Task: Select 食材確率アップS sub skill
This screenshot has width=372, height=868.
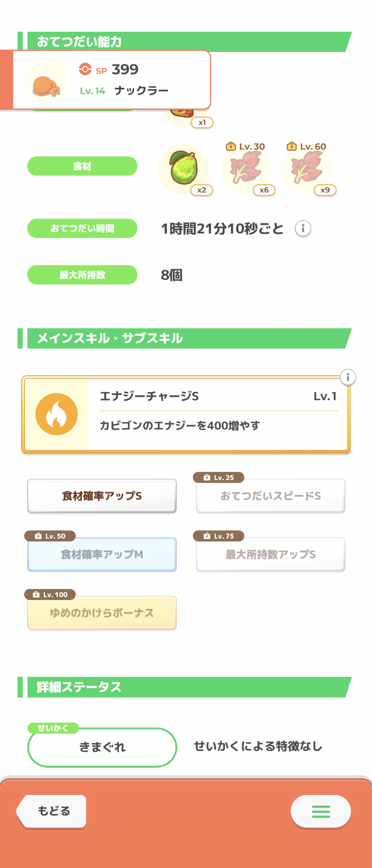Action: tap(102, 496)
